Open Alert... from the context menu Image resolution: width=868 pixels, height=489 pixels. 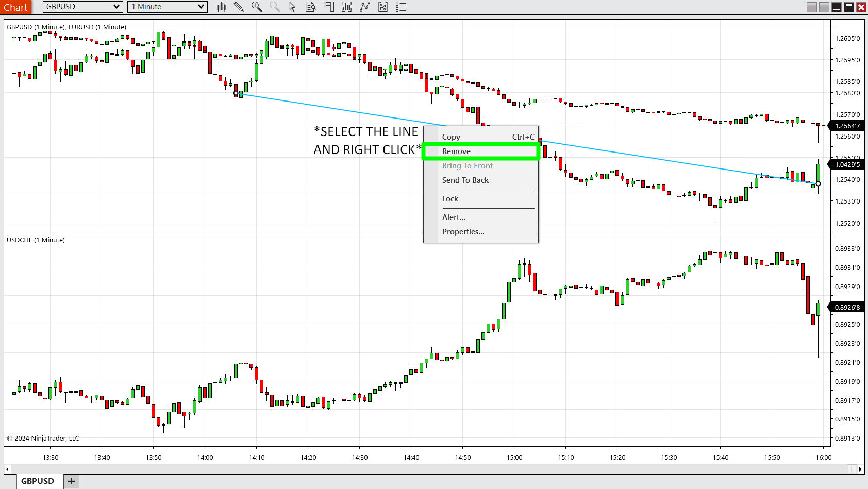click(x=454, y=217)
